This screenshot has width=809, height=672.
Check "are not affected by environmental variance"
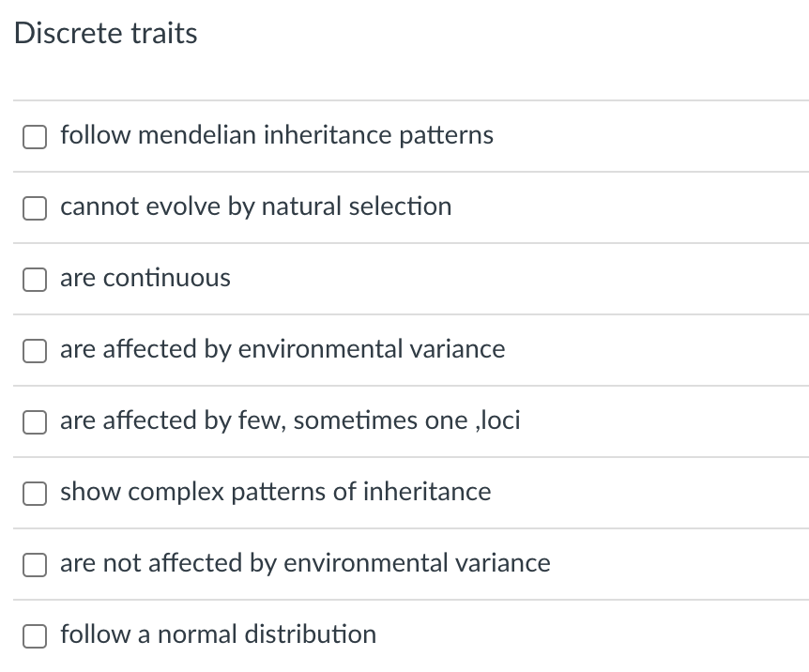point(35,564)
